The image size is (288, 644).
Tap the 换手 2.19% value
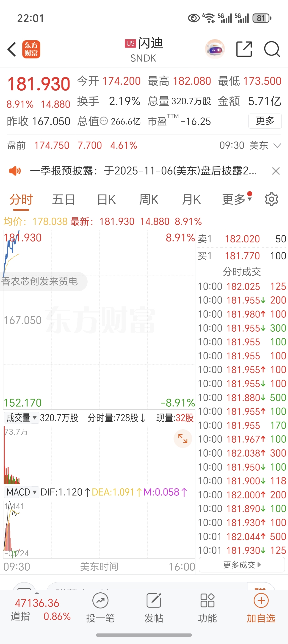tap(125, 101)
